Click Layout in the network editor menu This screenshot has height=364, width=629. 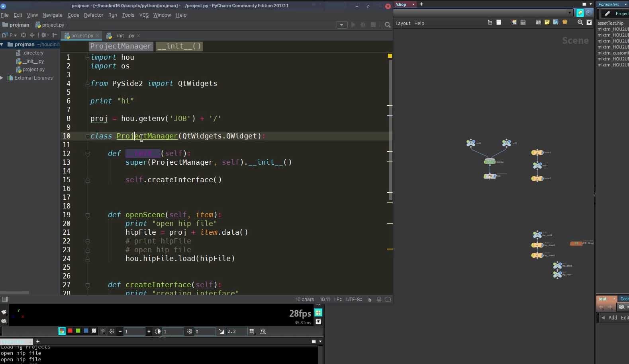tap(403, 23)
